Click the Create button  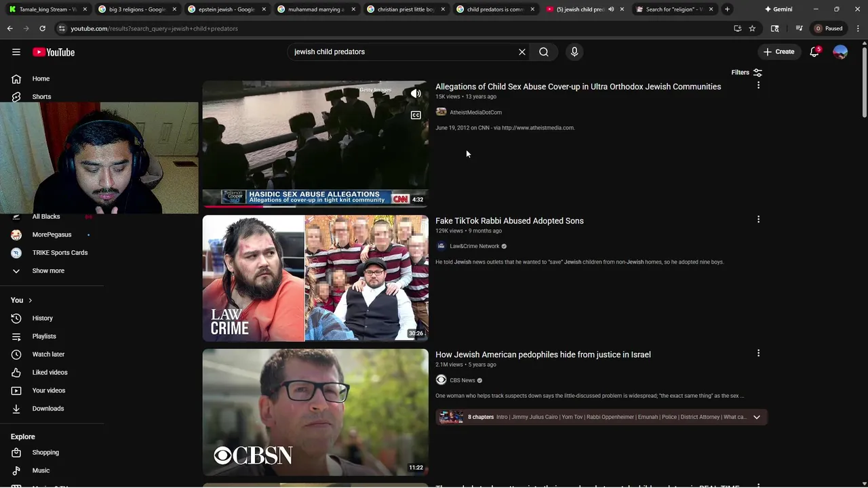click(x=778, y=52)
